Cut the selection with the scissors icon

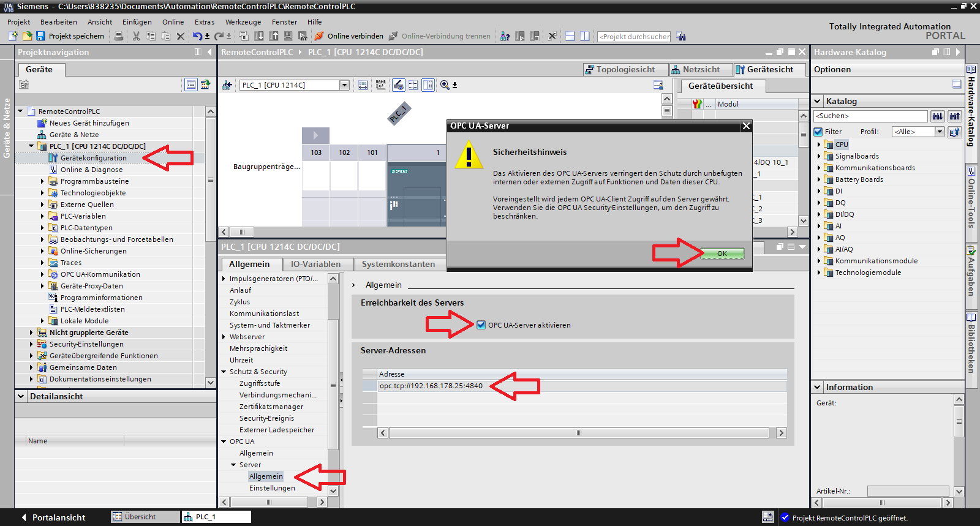[136, 36]
